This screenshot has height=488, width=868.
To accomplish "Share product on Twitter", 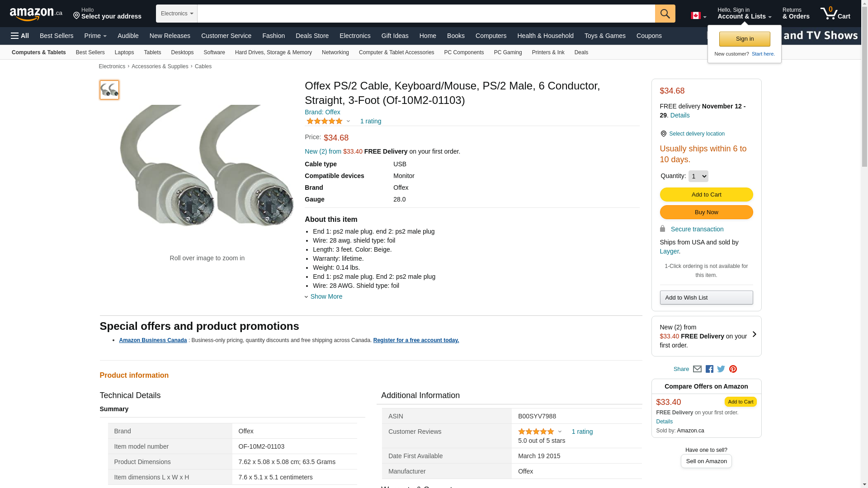I will (721, 369).
